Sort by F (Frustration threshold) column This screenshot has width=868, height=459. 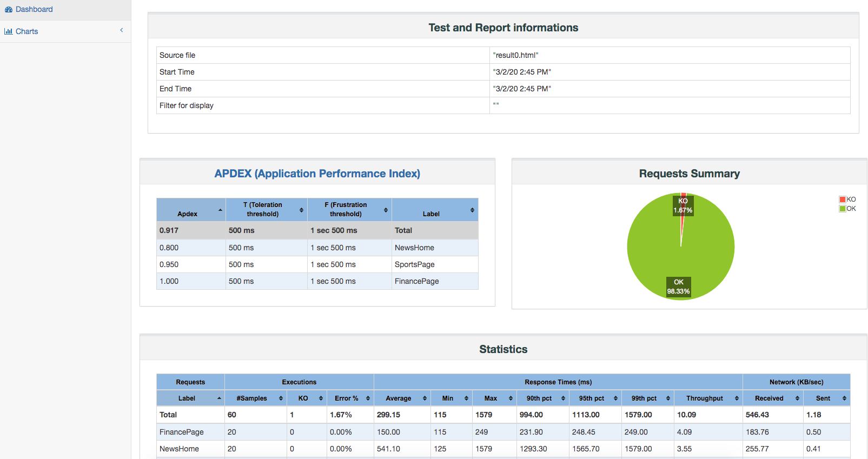coord(349,210)
